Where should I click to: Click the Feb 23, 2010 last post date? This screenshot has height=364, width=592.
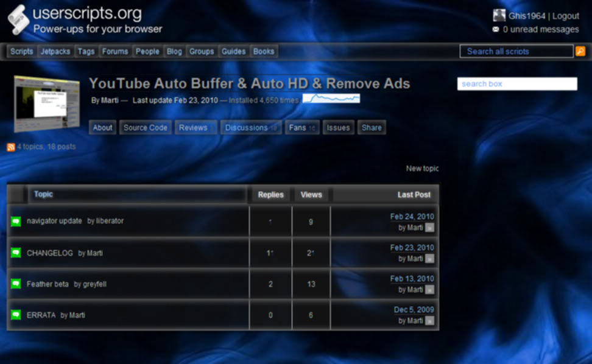[x=412, y=248]
